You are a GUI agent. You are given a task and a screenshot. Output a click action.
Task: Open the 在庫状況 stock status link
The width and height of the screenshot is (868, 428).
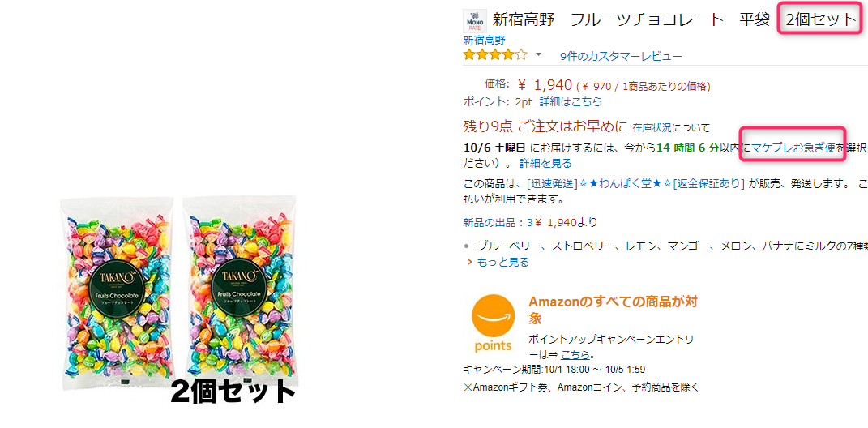click(652, 128)
